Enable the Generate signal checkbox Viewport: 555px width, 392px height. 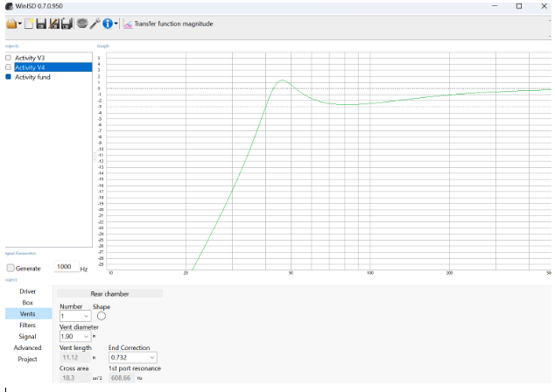pyautogui.click(x=11, y=268)
